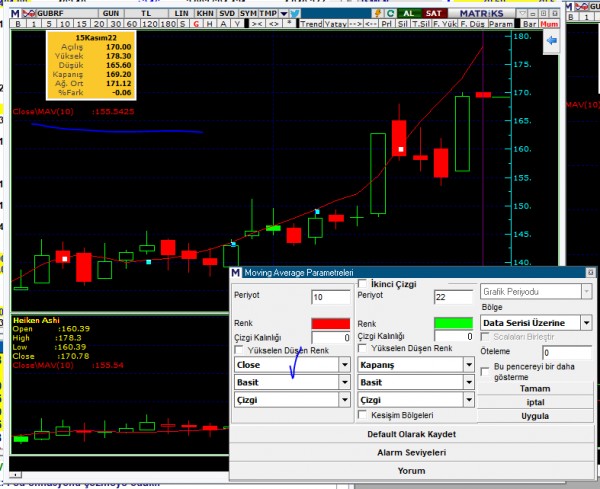Click the M Matriks logo in the chart title bar

[x=15, y=13]
